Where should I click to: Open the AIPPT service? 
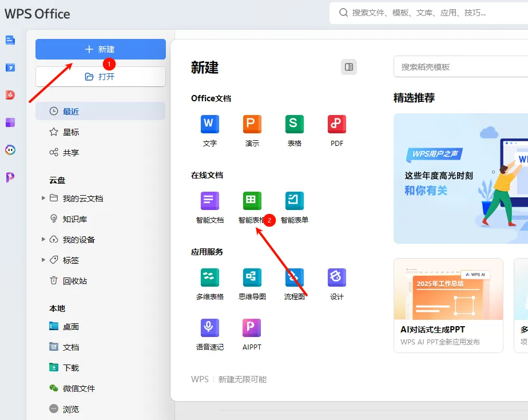pos(252,334)
